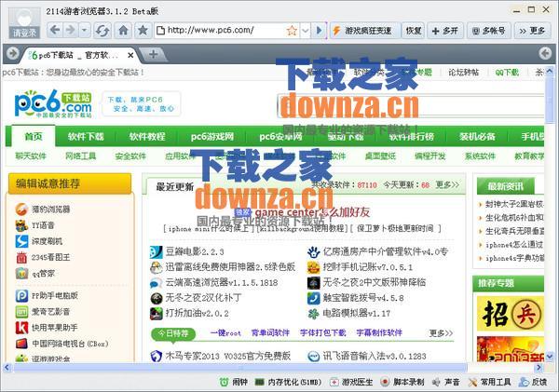The height and width of the screenshot is (392, 559).
Task: Open favorites with the star toolbar icon
Action: tap(143, 31)
